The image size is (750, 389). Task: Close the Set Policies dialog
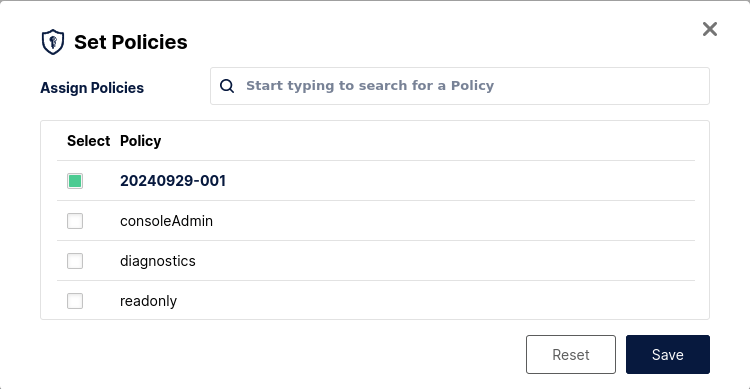(710, 29)
